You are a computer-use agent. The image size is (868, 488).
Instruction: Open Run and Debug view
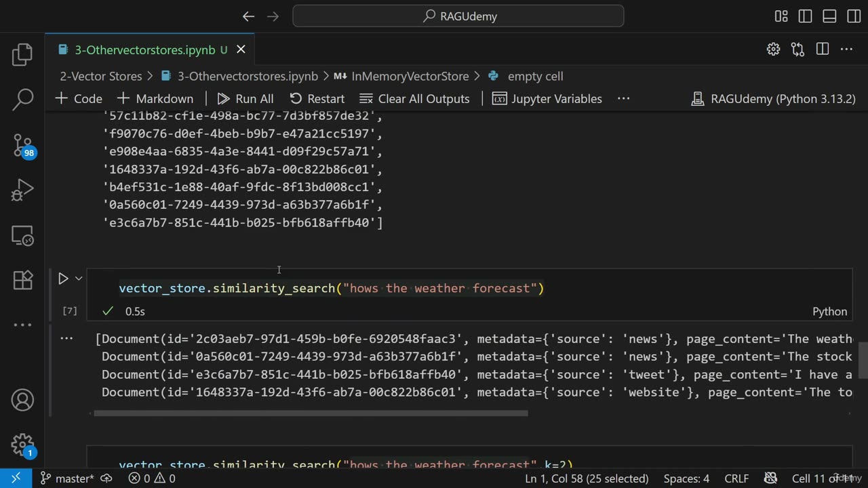click(x=22, y=190)
